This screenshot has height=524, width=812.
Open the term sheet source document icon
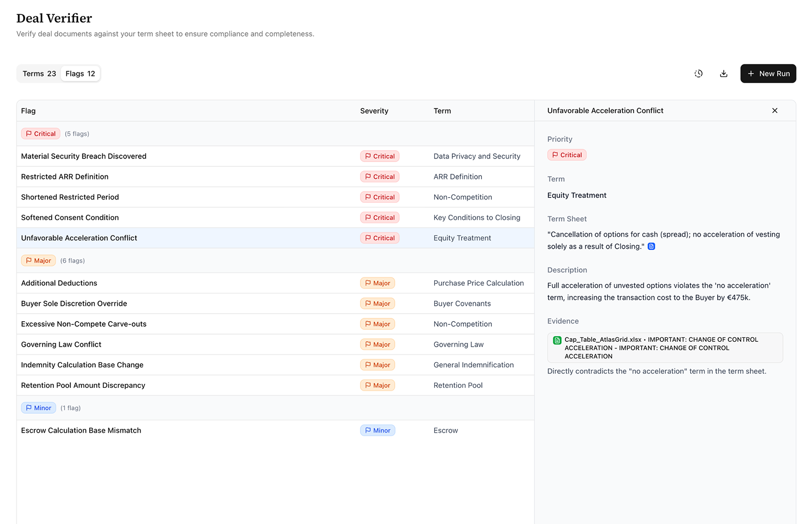click(x=651, y=246)
